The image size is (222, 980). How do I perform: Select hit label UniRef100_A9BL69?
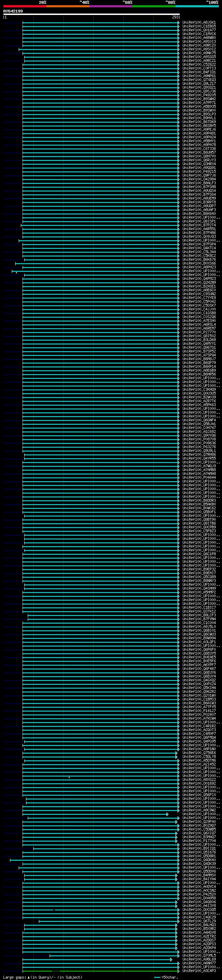tap(199, 959)
